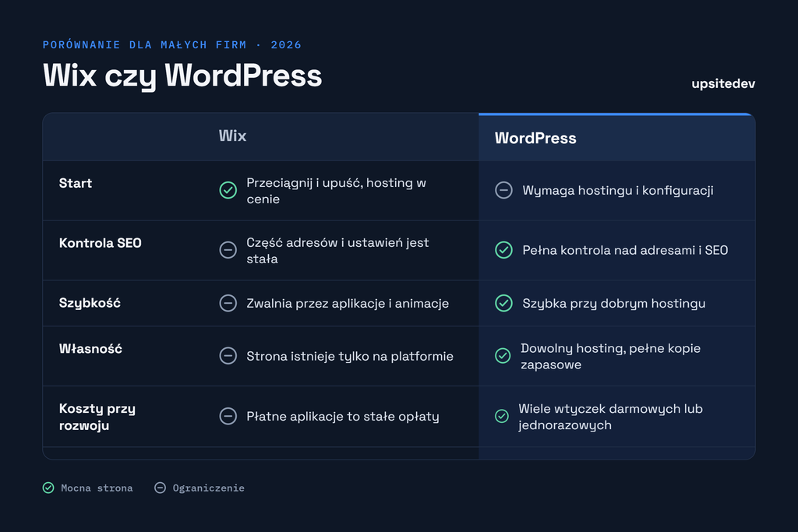Click the 'Wix czy WordPress' title

pyautogui.click(x=182, y=76)
